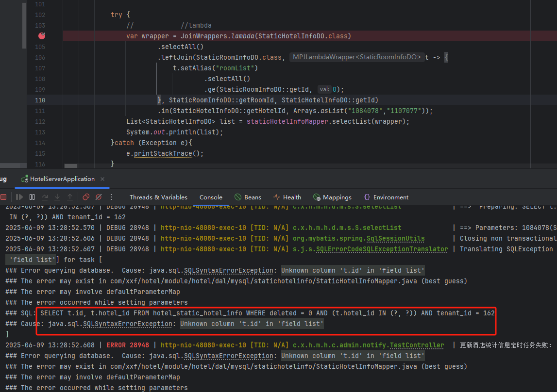Screen dimensions: 557x392
Task: Click the Health tab's heartbeat icon
Action: pyautogui.click(x=277, y=197)
